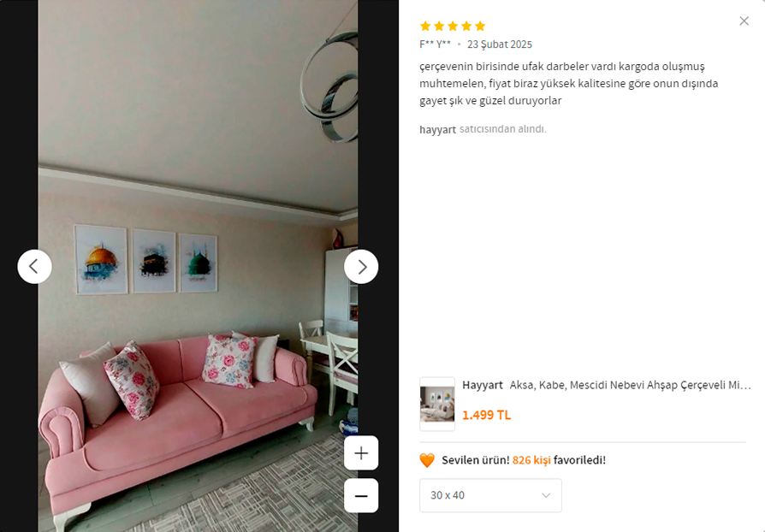Click the review date 23 Şubat 2025
The width and height of the screenshot is (765, 532).
(500, 44)
